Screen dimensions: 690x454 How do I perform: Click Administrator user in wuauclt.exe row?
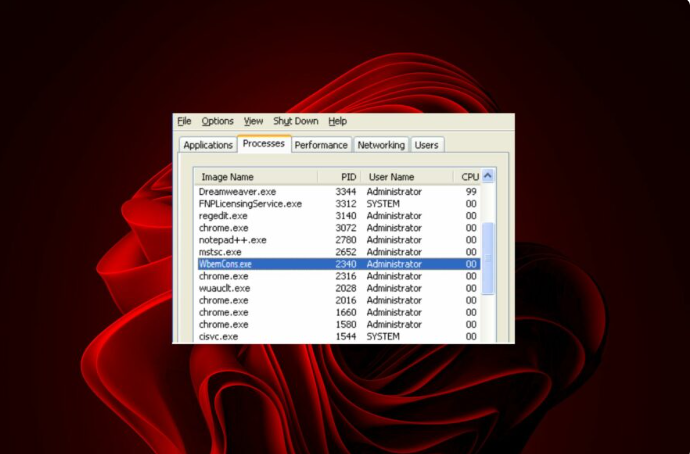pos(394,288)
